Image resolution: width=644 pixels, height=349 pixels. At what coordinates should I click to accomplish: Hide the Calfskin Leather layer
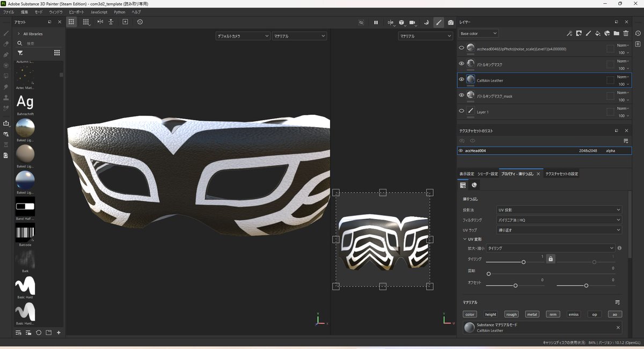point(461,79)
